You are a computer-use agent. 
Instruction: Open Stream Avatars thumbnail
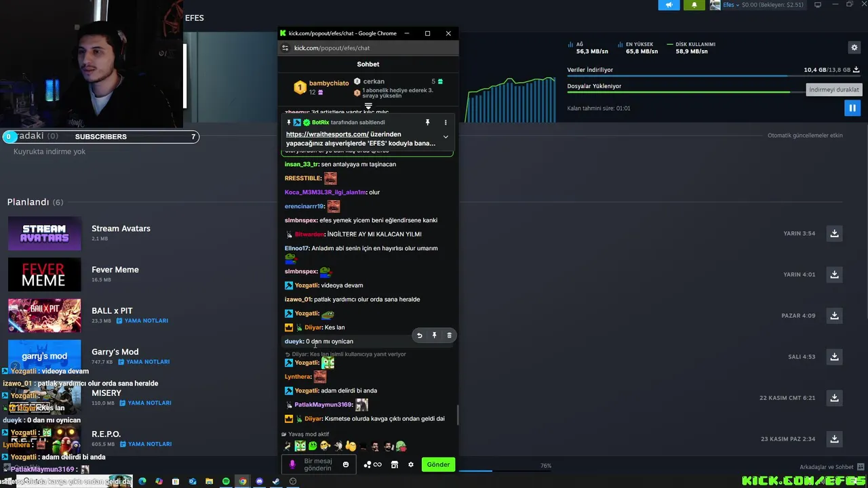(x=44, y=233)
